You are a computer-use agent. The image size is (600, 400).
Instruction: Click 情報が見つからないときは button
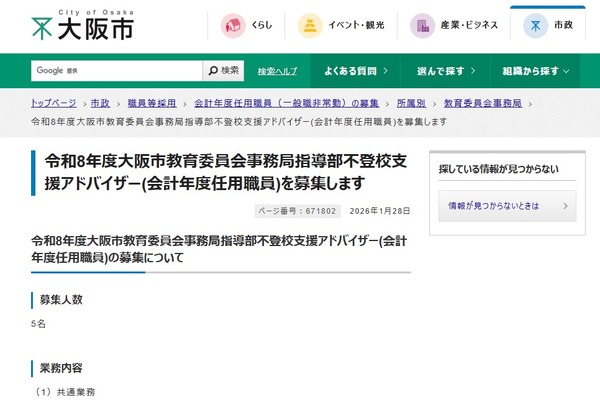[x=507, y=206]
